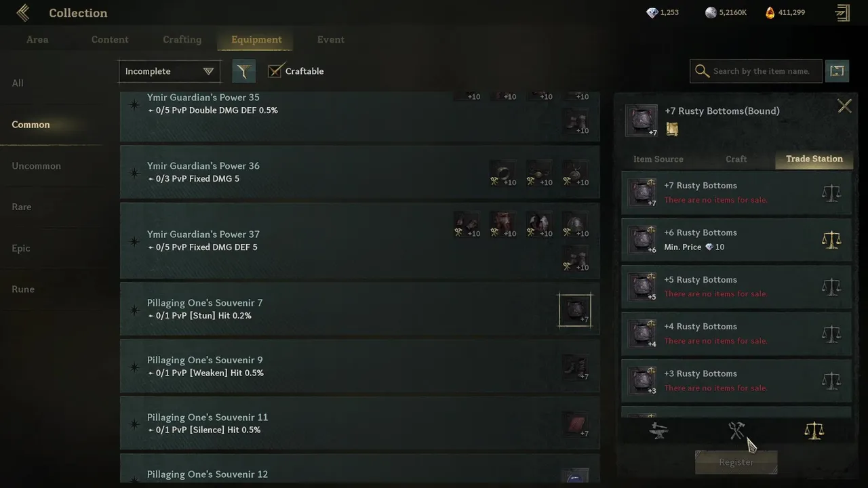Viewport: 868px width, 488px height.
Task: Open the exit menu icon at top right
Action: point(842,13)
